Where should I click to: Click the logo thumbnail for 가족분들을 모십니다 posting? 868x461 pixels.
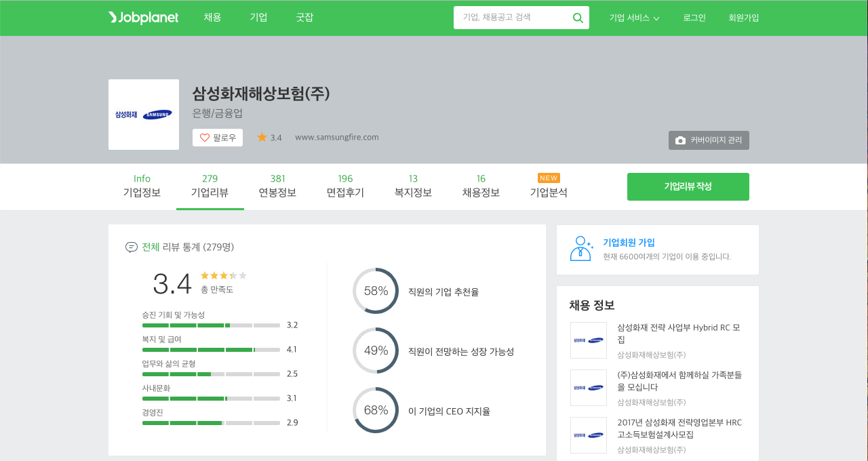(x=589, y=388)
